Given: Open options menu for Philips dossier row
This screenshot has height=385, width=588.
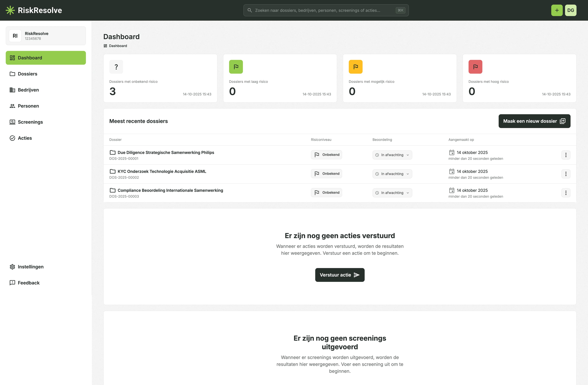Looking at the screenshot, I should coord(566,155).
